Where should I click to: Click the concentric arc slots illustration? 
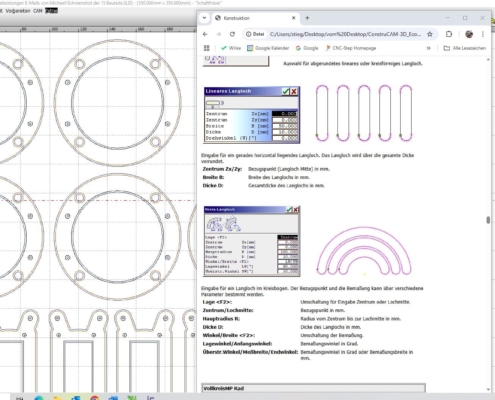364,251
